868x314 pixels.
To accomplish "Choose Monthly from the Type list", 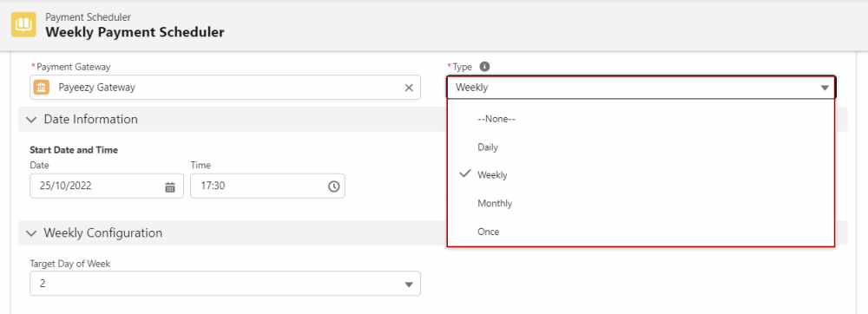I will [641, 204].
